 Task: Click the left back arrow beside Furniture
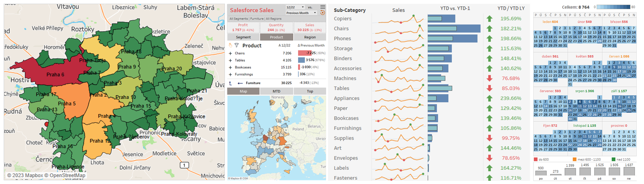pos(240,83)
